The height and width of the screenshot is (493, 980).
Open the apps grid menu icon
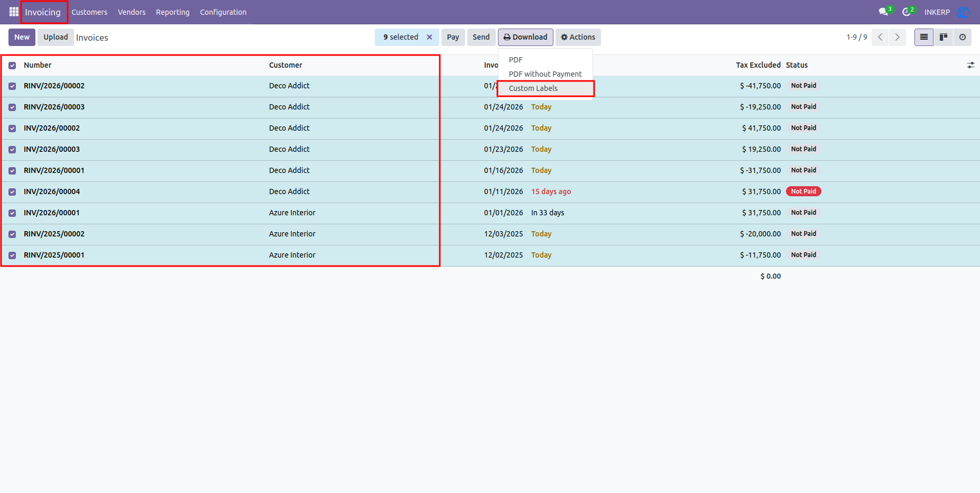click(14, 12)
